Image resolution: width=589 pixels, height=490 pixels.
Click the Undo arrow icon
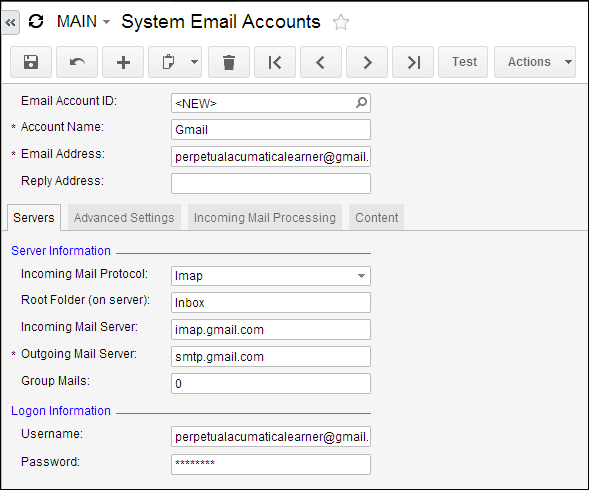coord(77,62)
